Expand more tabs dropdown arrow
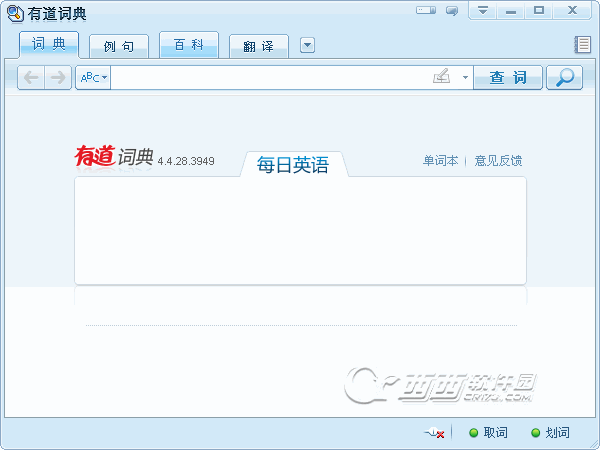600x450 pixels. (307, 45)
